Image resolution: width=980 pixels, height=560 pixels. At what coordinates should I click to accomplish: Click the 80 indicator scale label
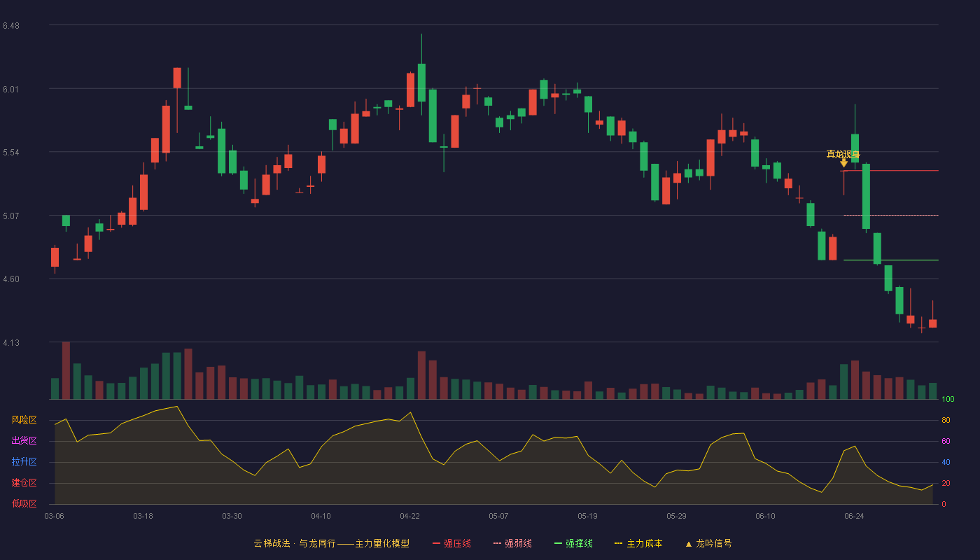[946, 421]
